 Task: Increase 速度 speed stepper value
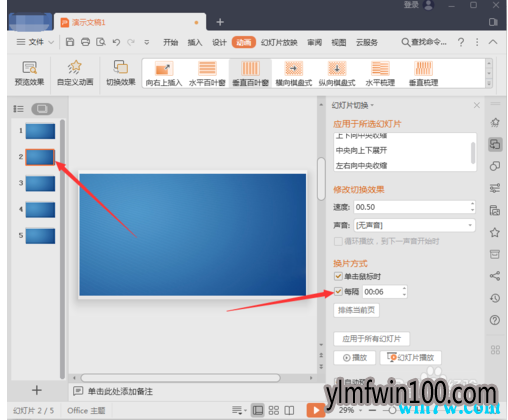[472, 203]
